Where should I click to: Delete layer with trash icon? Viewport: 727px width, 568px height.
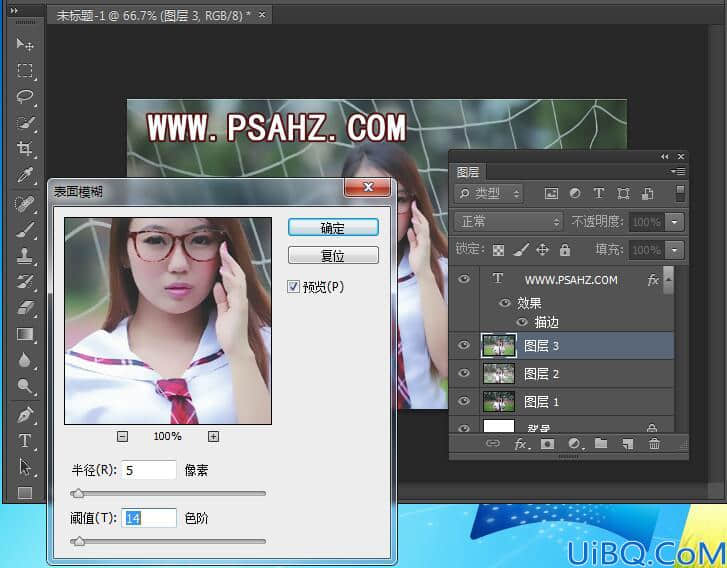pos(654,444)
